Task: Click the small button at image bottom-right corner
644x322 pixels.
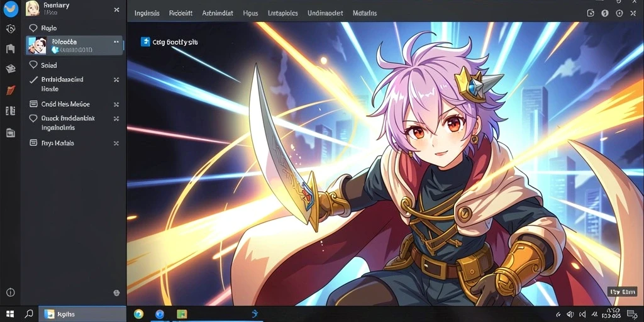Action: tap(622, 292)
